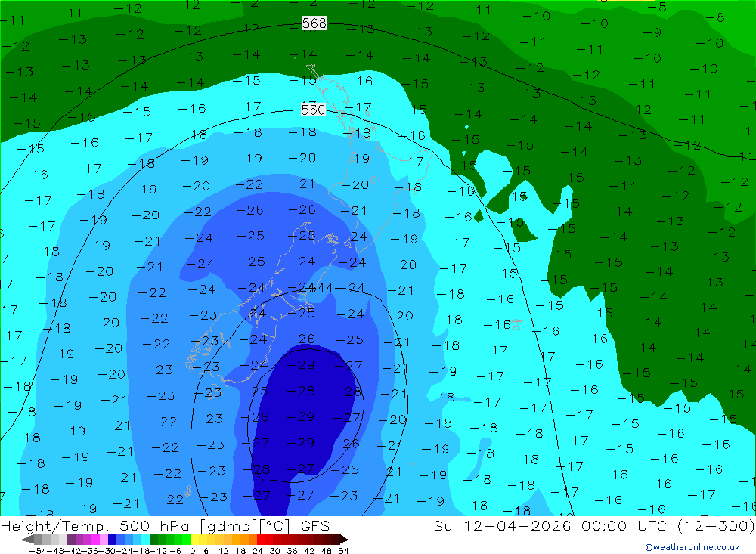Image resolution: width=756 pixels, height=554 pixels.
Task: Click the -9 temperature value on the map
Action: click(x=652, y=32)
